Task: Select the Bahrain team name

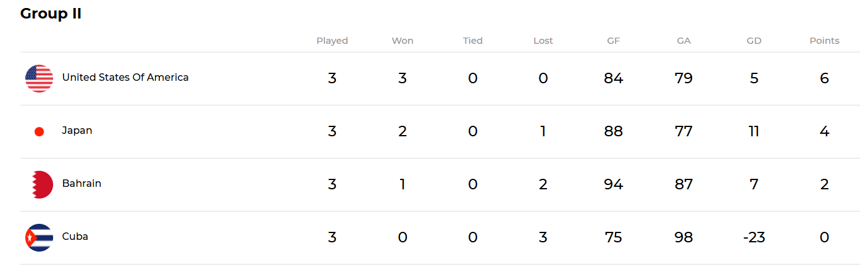Action: [x=81, y=184]
